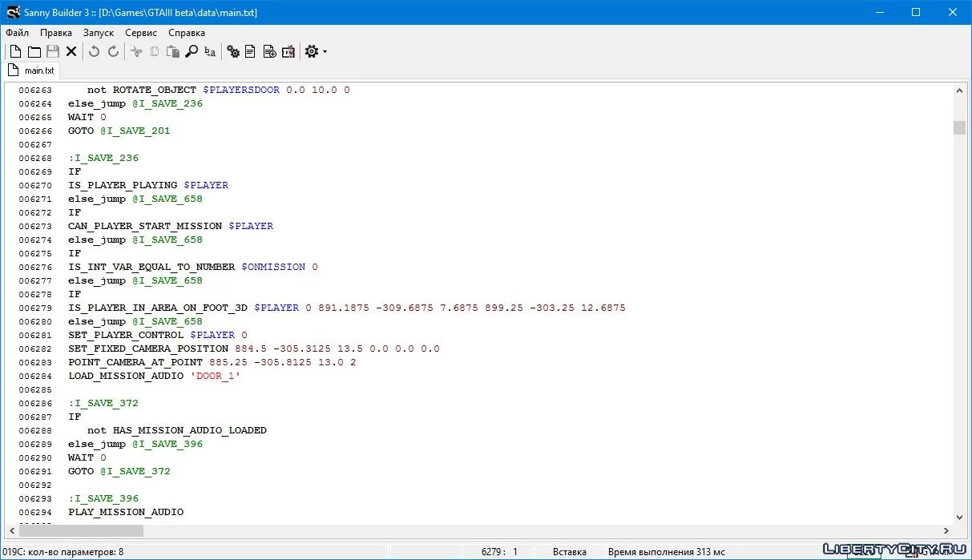The width and height of the screenshot is (972, 560).
Task: Click the undo arrow icon
Action: point(94,51)
